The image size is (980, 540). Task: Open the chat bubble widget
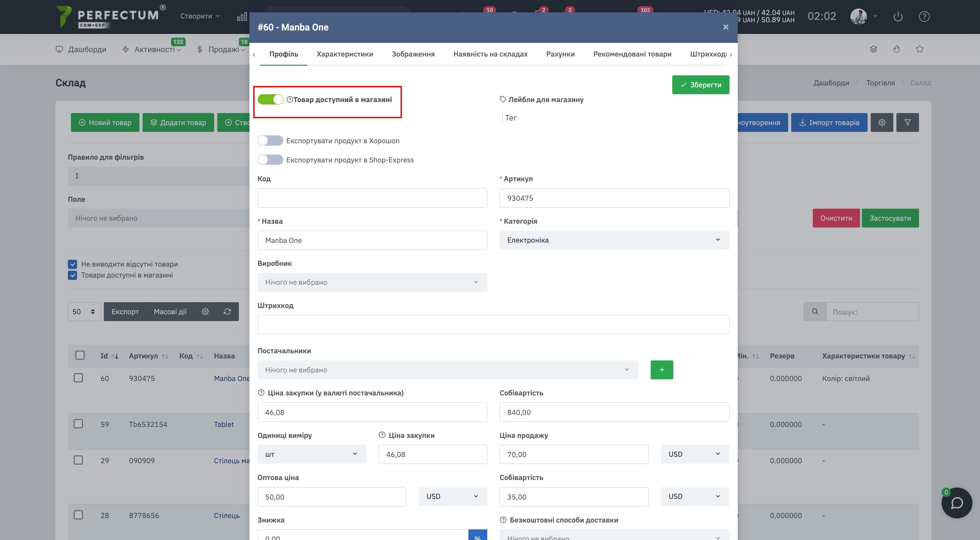tap(957, 503)
